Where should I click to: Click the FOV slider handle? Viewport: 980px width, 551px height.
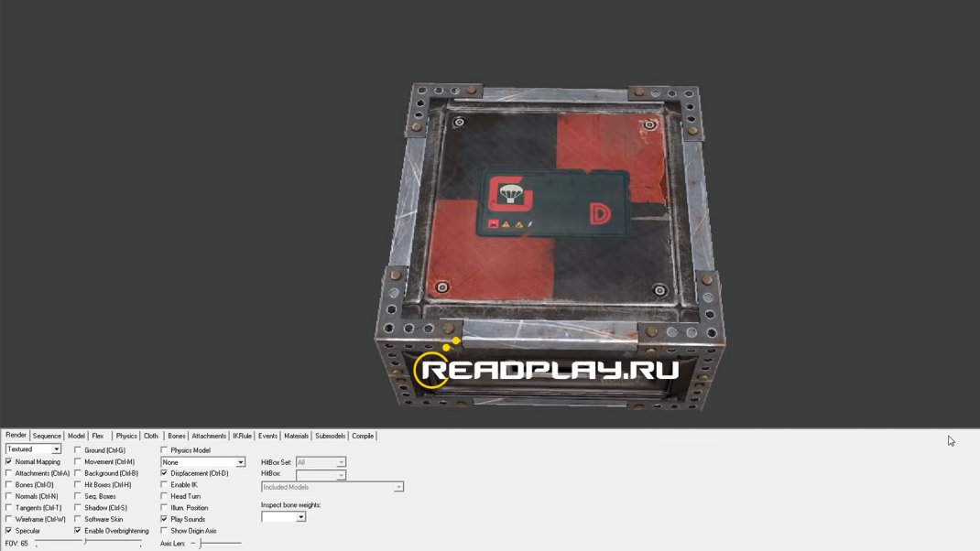[85, 542]
